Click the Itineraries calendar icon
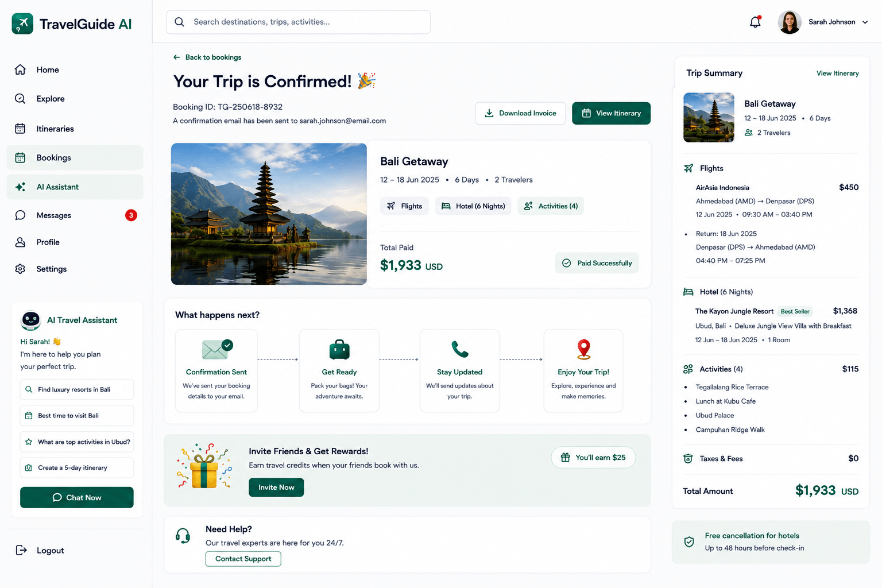Image resolution: width=882 pixels, height=588 pixels. point(20,129)
